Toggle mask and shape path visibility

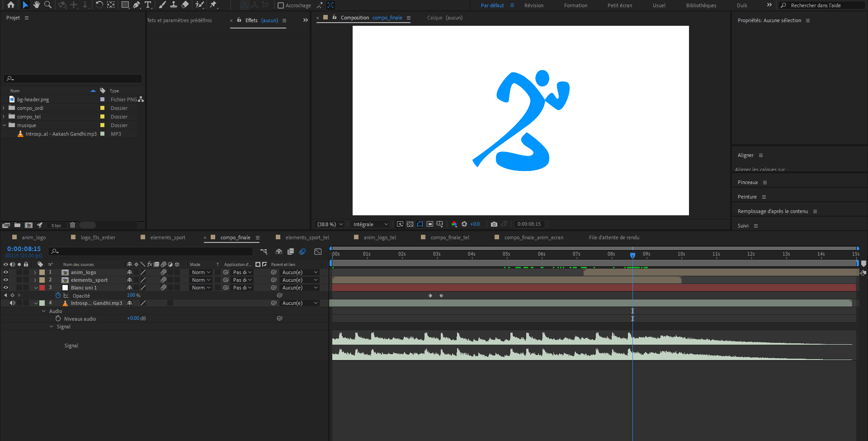tap(420, 224)
